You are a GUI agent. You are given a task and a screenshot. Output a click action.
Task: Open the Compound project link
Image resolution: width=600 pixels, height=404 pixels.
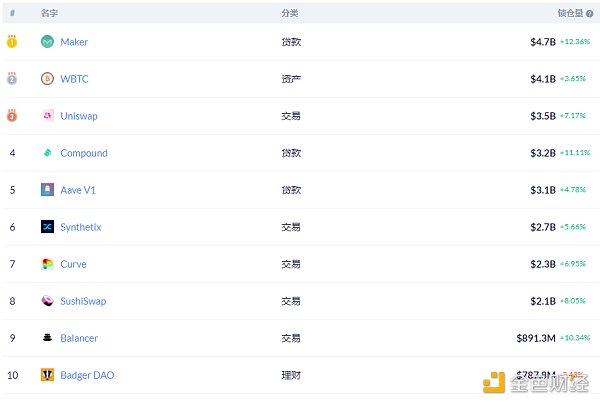point(84,153)
